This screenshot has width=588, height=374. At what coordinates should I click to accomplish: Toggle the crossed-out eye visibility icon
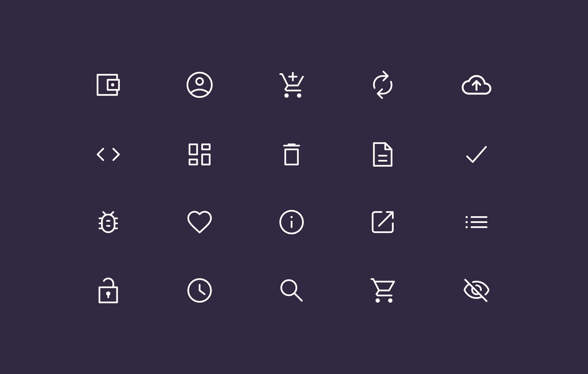point(476,290)
